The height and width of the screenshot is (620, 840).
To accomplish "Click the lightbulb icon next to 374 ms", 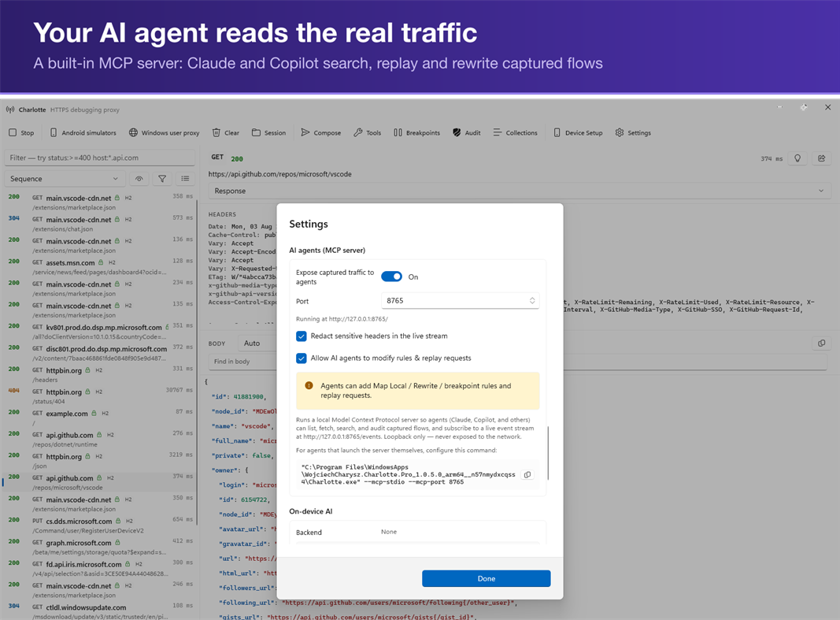I will point(797,158).
